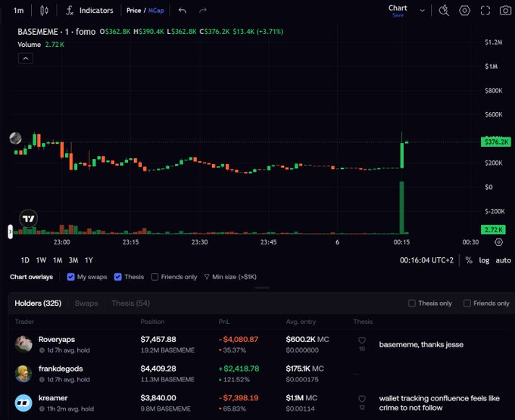Click the TradingView logo

coord(29,219)
